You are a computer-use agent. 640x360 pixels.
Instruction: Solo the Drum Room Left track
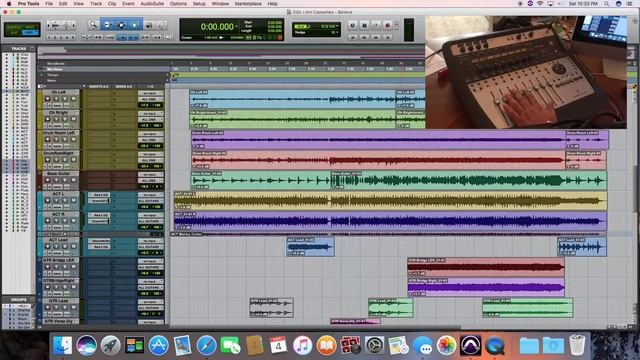click(x=65, y=139)
